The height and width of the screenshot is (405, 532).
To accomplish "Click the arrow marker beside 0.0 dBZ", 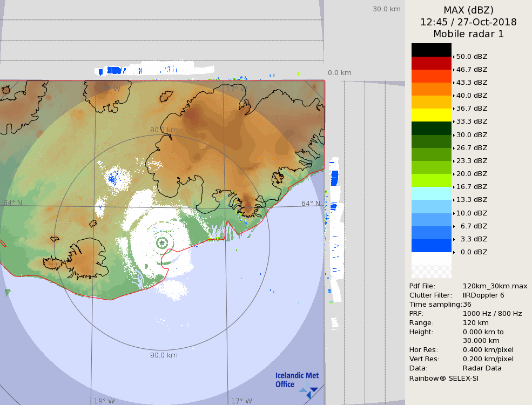I will click(454, 252).
